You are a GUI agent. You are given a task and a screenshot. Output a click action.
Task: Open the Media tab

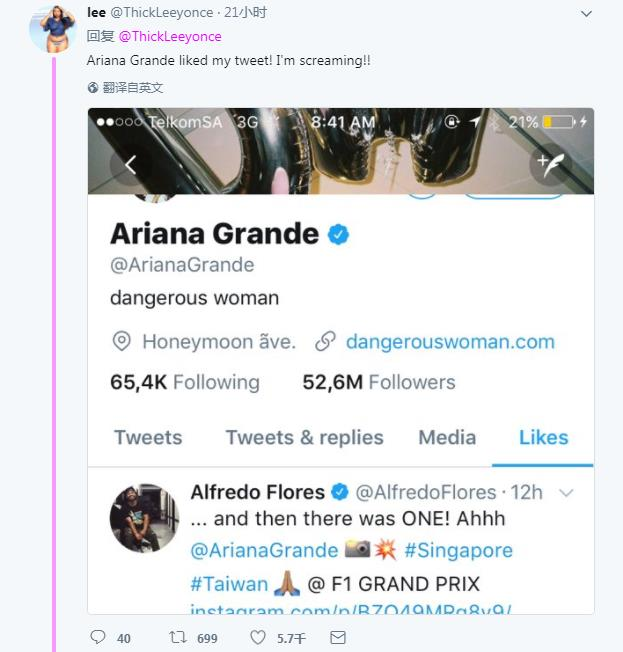(447, 438)
